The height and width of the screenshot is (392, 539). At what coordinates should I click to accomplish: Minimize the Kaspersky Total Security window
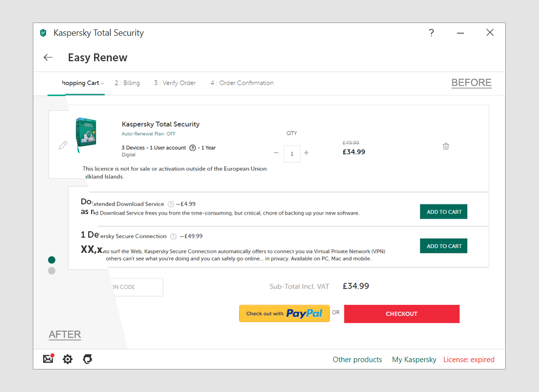[461, 33]
